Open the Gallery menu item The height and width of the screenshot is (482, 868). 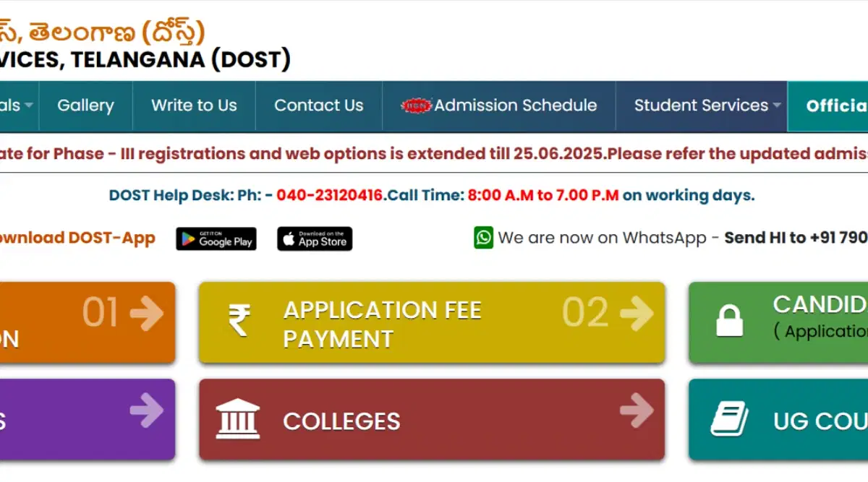coord(86,106)
